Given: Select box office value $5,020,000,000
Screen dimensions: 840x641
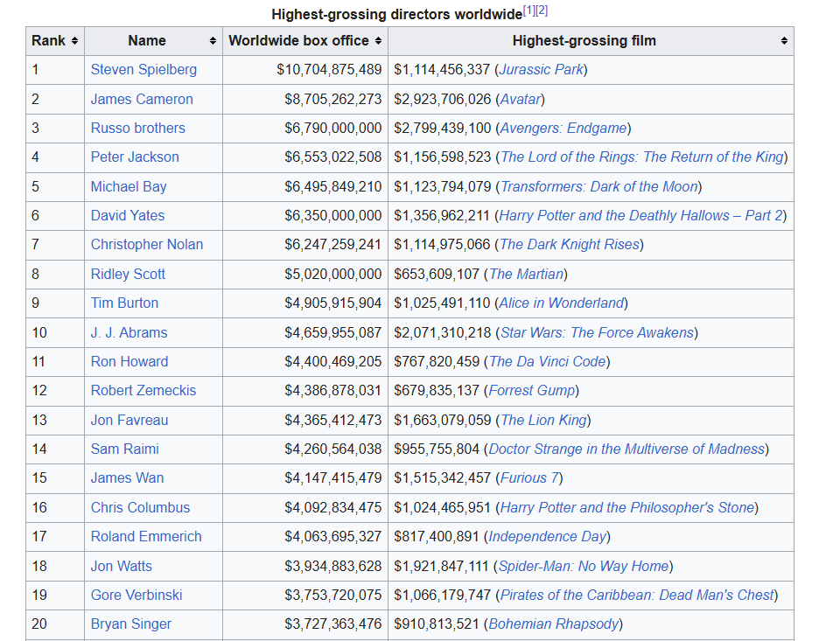Looking at the screenshot, I should [x=333, y=275].
